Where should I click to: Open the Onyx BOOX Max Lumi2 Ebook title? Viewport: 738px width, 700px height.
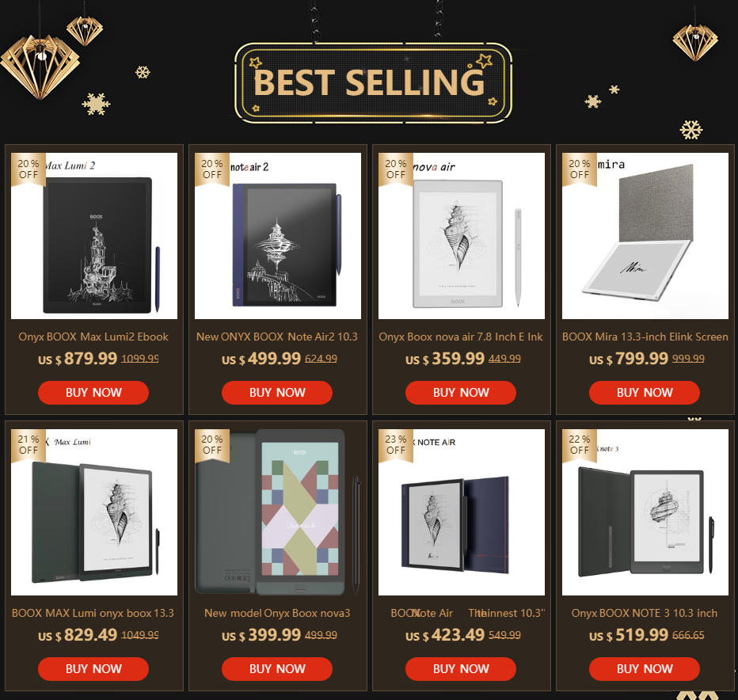[93, 337]
